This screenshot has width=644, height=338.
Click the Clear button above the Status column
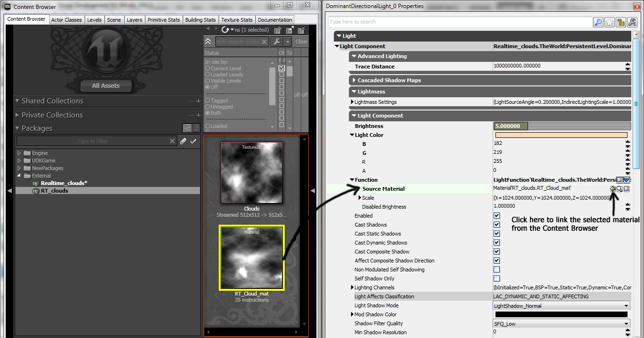[x=301, y=42]
